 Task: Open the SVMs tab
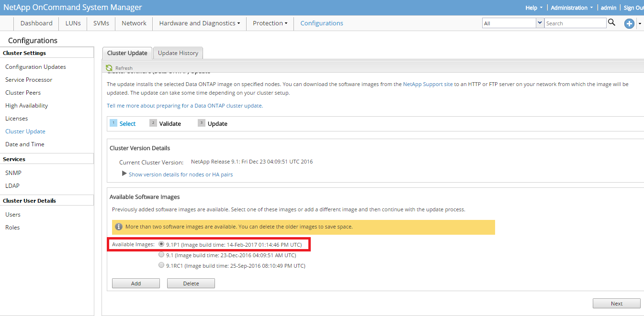coord(101,23)
